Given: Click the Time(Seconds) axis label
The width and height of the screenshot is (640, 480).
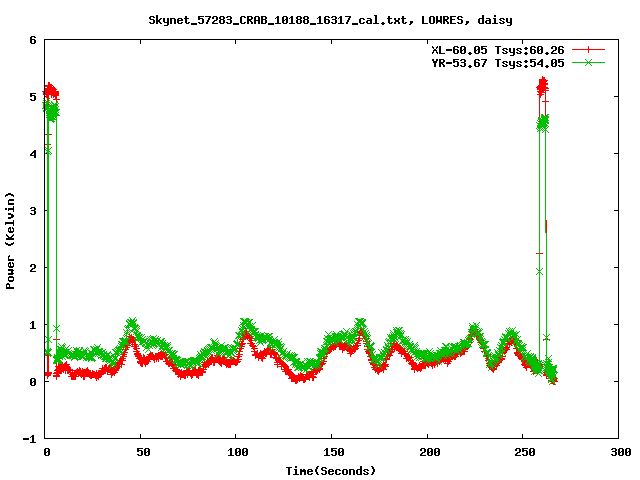Looking at the screenshot, I should tap(331, 471).
